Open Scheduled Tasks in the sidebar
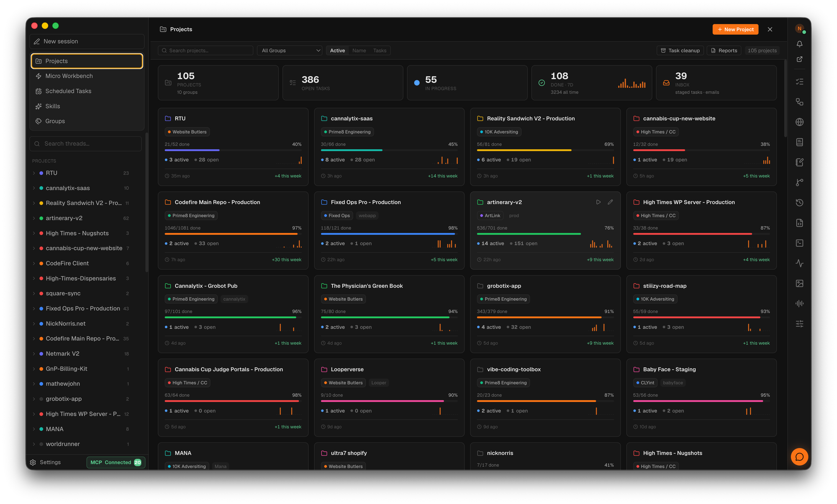837x504 pixels. point(87,91)
